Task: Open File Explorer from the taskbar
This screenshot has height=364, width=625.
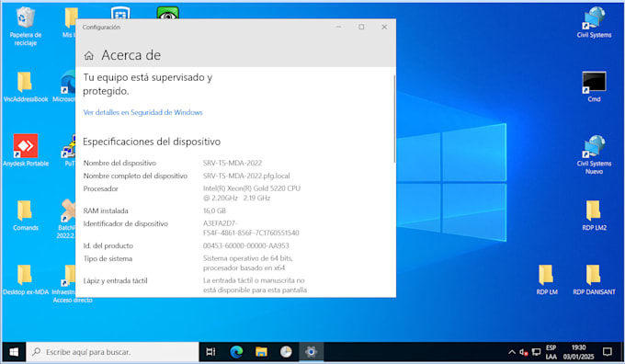Action: 261,352
